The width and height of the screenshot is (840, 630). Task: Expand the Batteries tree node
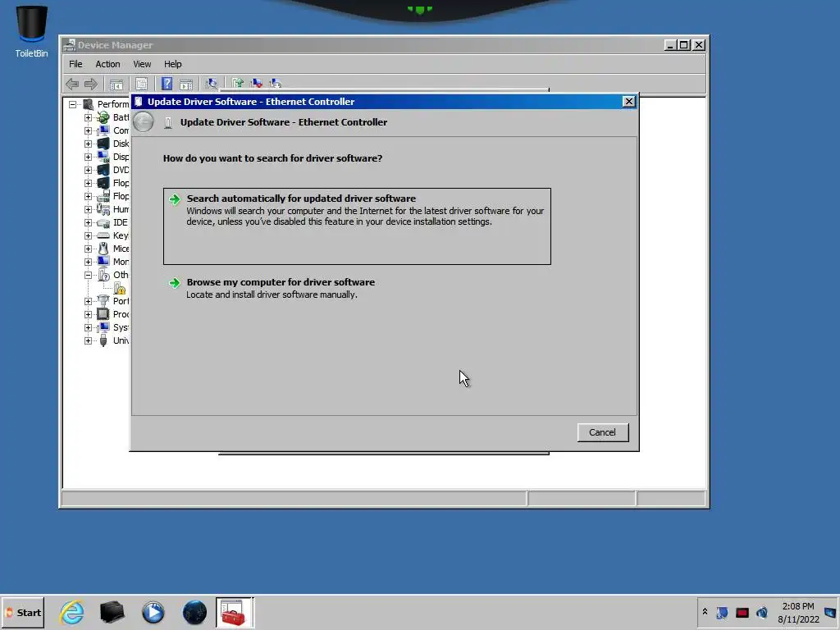pyautogui.click(x=88, y=117)
